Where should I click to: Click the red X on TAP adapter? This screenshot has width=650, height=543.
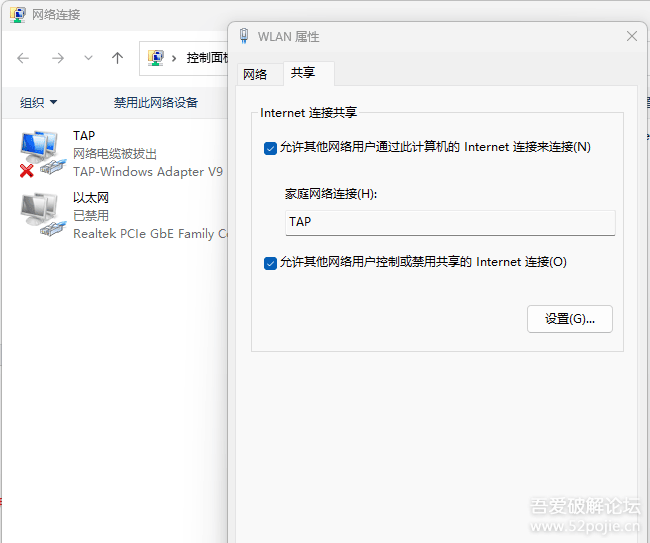(x=27, y=170)
